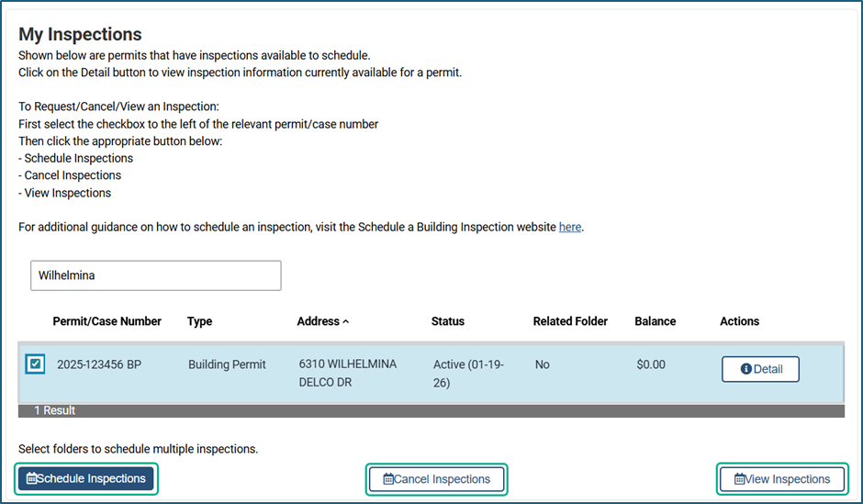Image resolution: width=863 pixels, height=504 pixels.
Task: Click the $0.00 balance value
Action: pos(650,364)
